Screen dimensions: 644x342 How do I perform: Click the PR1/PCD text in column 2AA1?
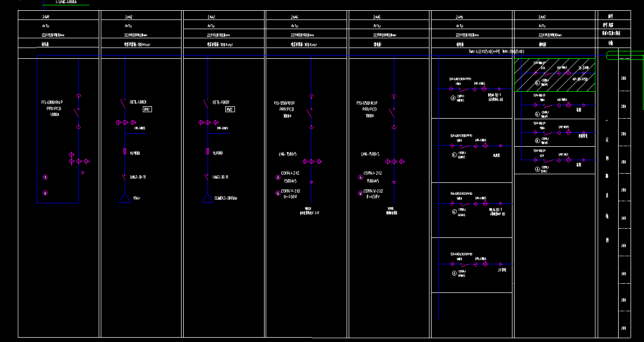(53, 108)
